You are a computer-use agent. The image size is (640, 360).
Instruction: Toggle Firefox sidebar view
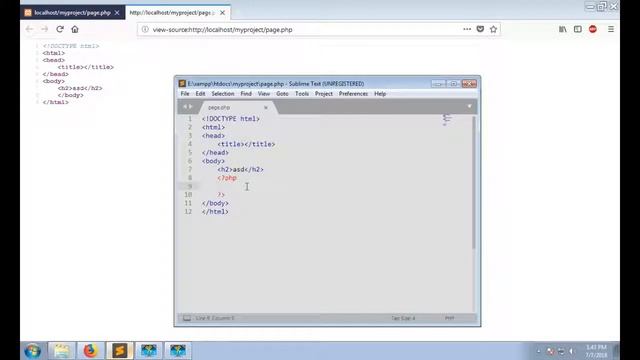pos(578,29)
